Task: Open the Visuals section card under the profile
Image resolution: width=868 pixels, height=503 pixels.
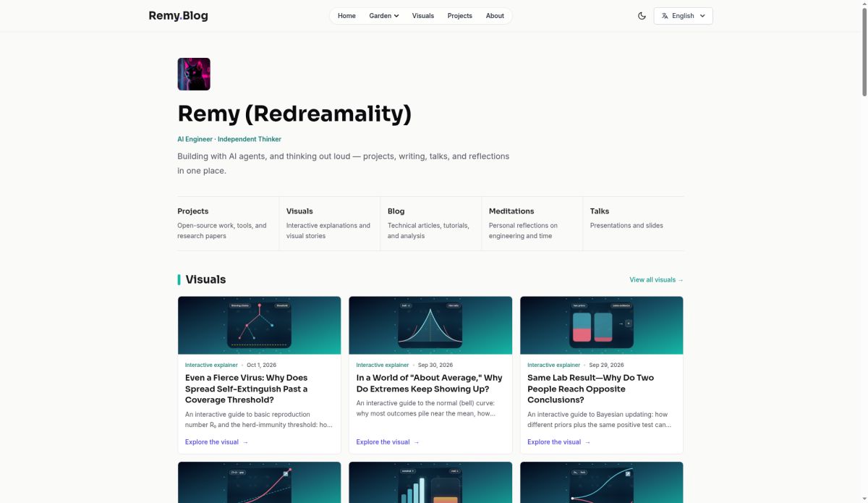Action: [x=329, y=224]
